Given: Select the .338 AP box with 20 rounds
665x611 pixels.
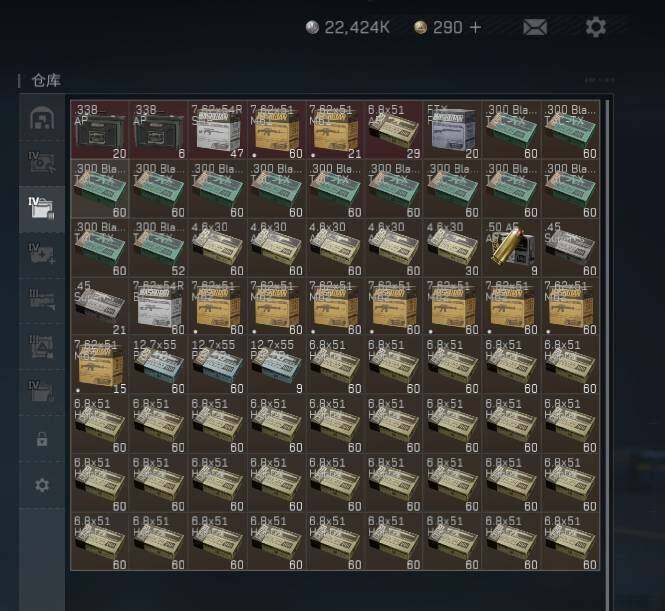Looking at the screenshot, I should [x=100, y=130].
